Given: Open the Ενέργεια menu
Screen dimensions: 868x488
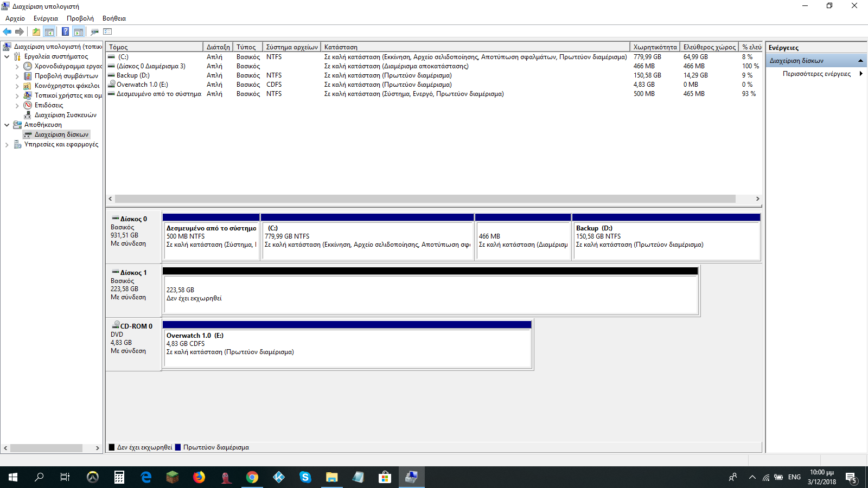Looking at the screenshot, I should tap(46, 18).
